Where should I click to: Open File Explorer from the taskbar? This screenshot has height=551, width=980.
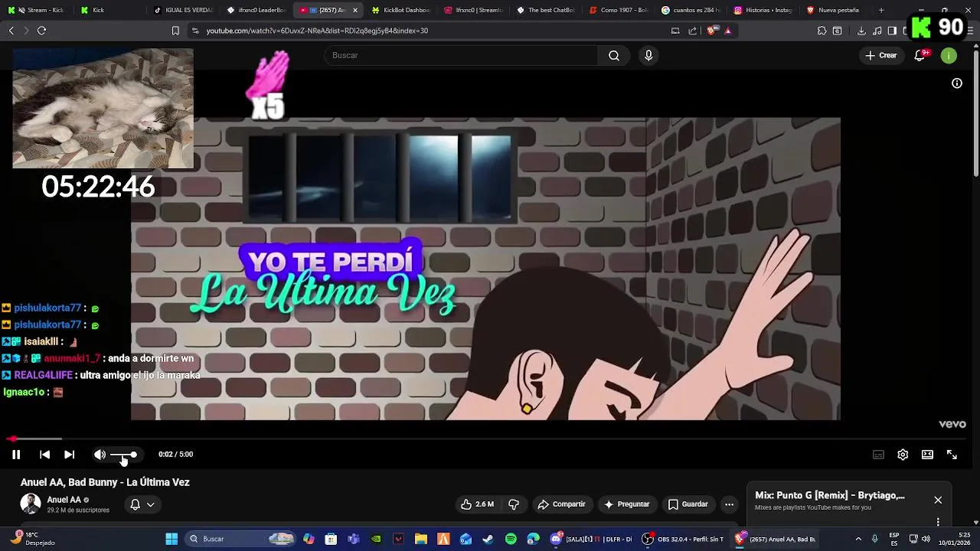[x=421, y=539]
